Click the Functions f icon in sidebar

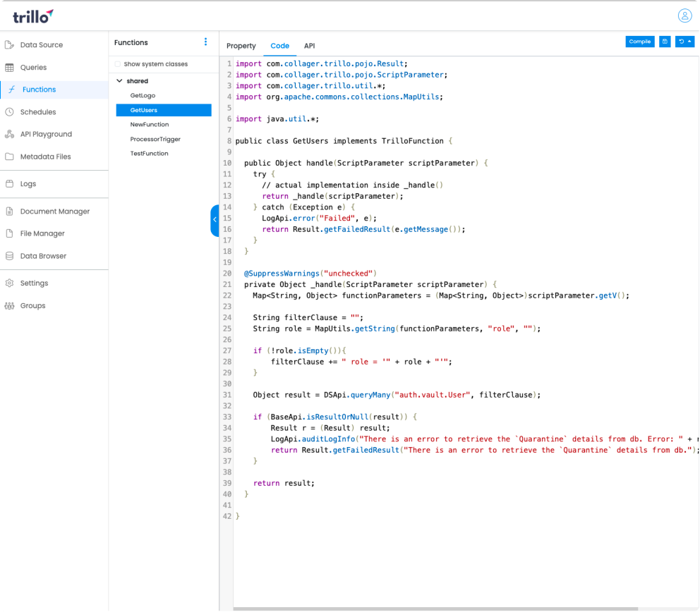click(x=12, y=90)
